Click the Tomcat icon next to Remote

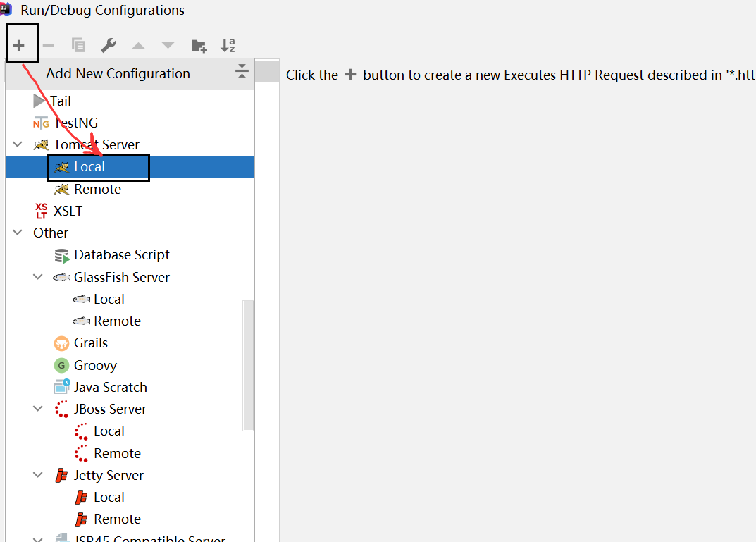click(x=62, y=189)
